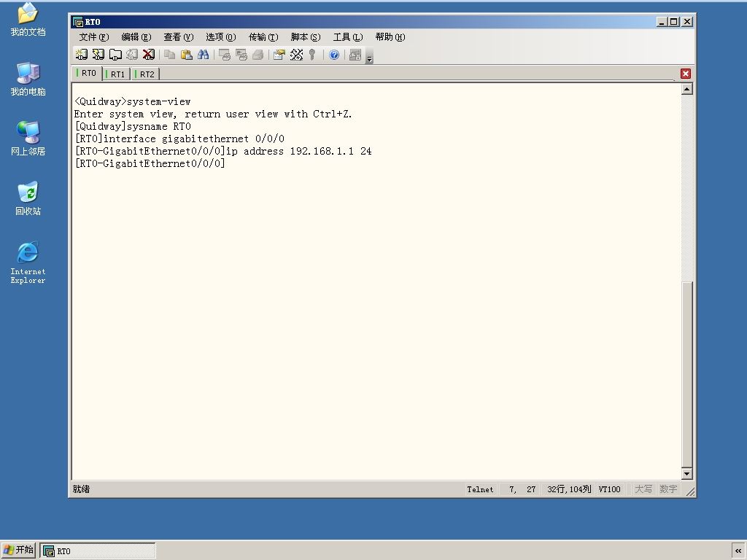Open the 工具(L) menu

348,37
